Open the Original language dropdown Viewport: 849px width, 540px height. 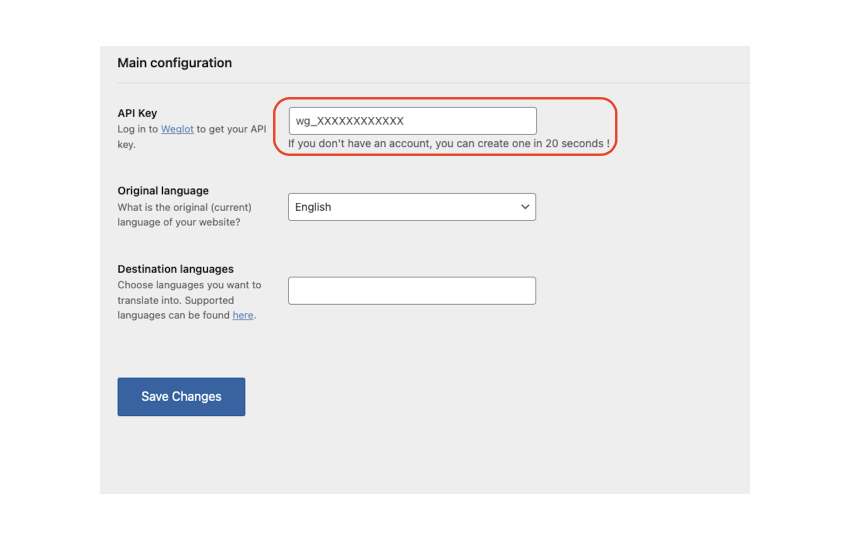click(x=412, y=207)
